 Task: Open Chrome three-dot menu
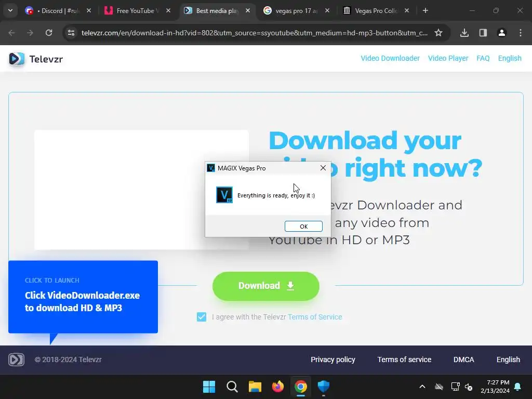tap(521, 33)
